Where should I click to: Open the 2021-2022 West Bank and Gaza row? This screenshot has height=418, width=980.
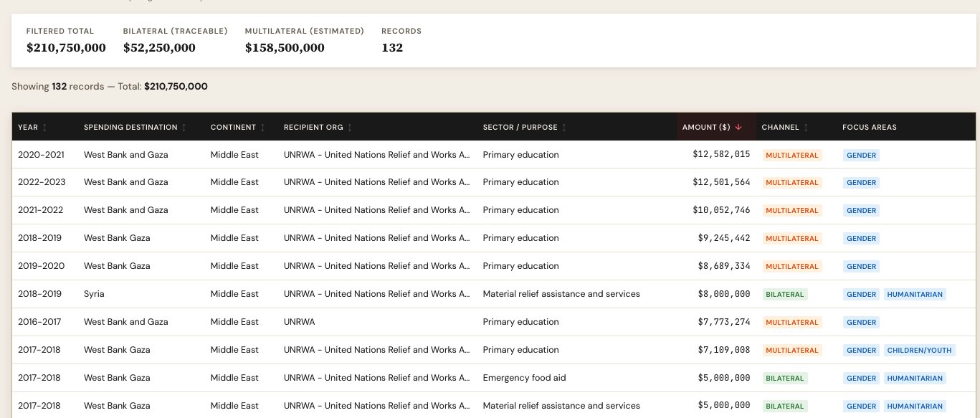pos(125,210)
